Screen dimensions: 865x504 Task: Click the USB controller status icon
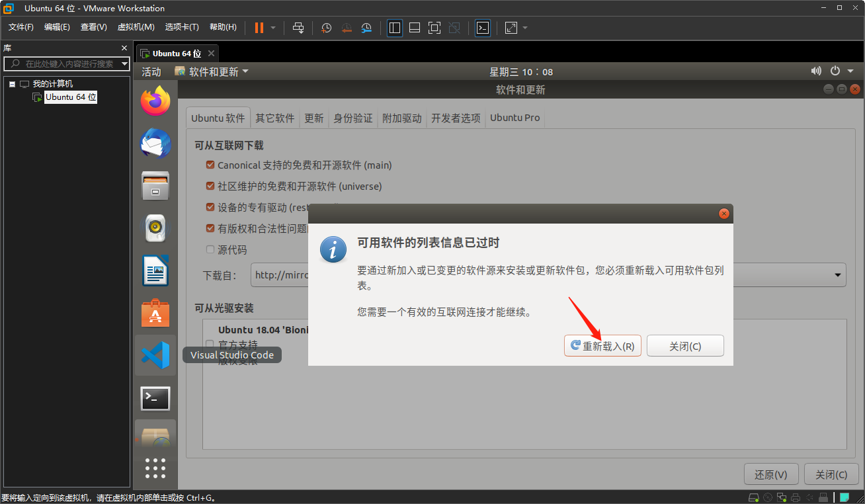pos(823,497)
